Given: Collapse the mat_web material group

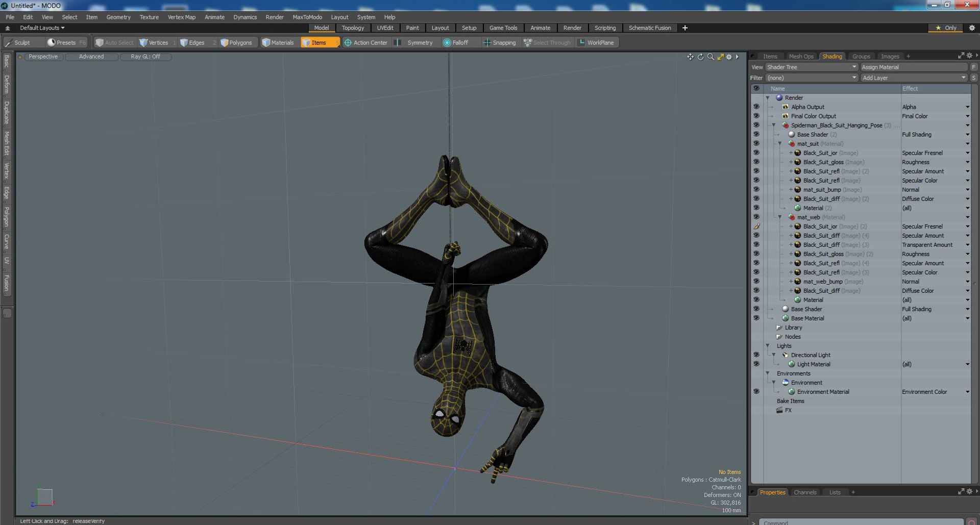Looking at the screenshot, I should [x=779, y=217].
